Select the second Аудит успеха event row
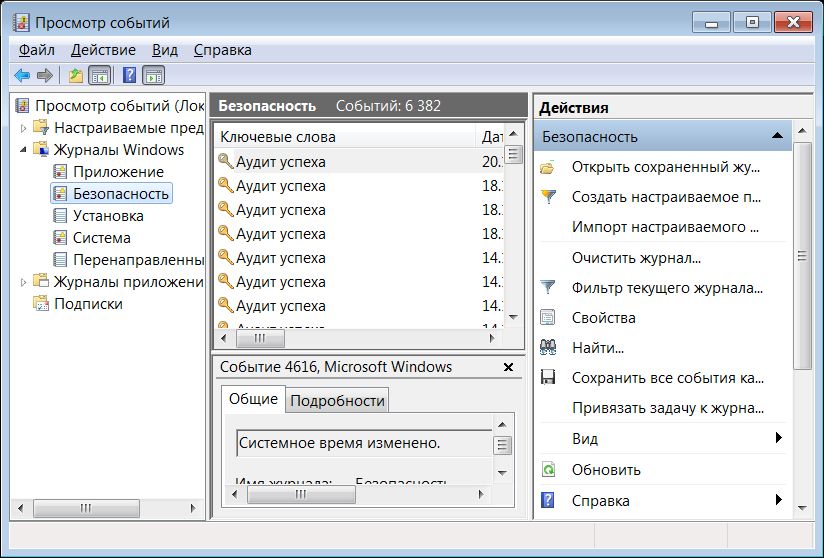Viewport: 824px width, 558px height. click(358, 185)
